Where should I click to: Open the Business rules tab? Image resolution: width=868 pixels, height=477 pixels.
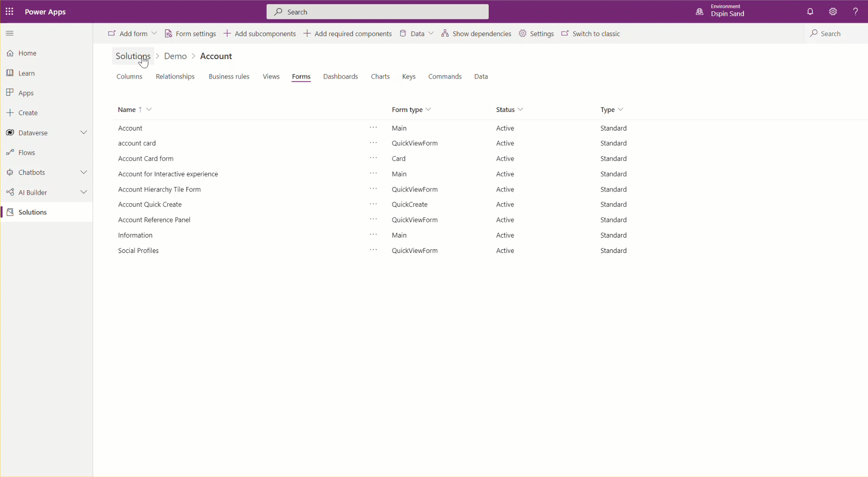click(x=229, y=76)
